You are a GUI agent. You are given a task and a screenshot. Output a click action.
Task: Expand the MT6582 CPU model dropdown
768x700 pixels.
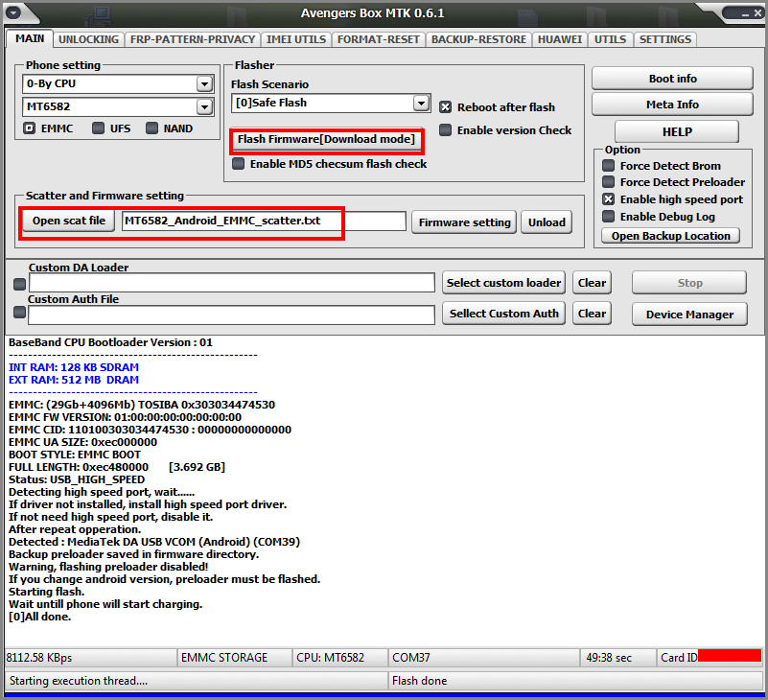click(204, 106)
